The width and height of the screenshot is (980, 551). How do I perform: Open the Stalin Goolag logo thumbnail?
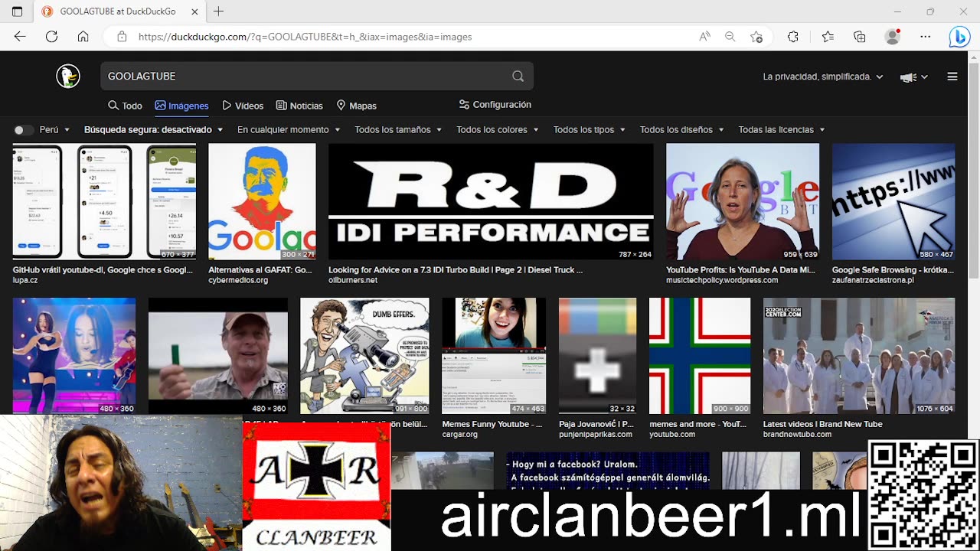[x=262, y=202]
